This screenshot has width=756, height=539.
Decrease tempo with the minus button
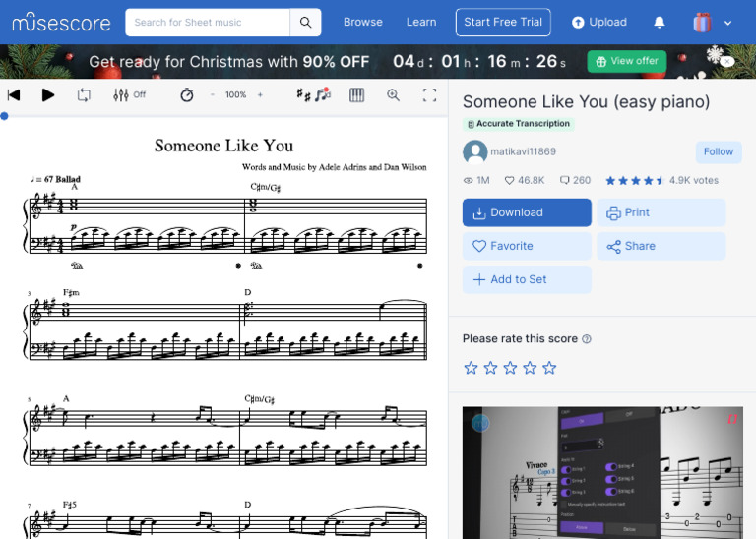pos(213,94)
